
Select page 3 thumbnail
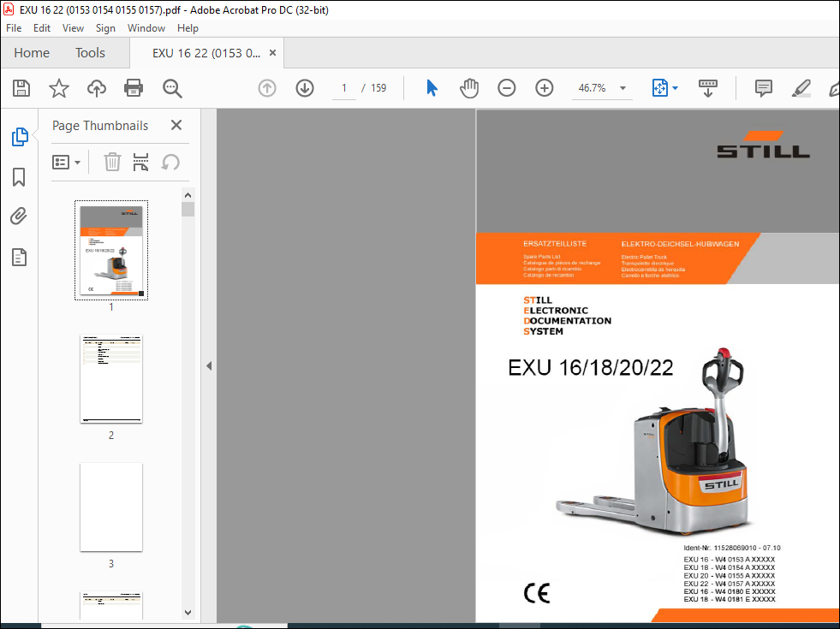(111, 507)
